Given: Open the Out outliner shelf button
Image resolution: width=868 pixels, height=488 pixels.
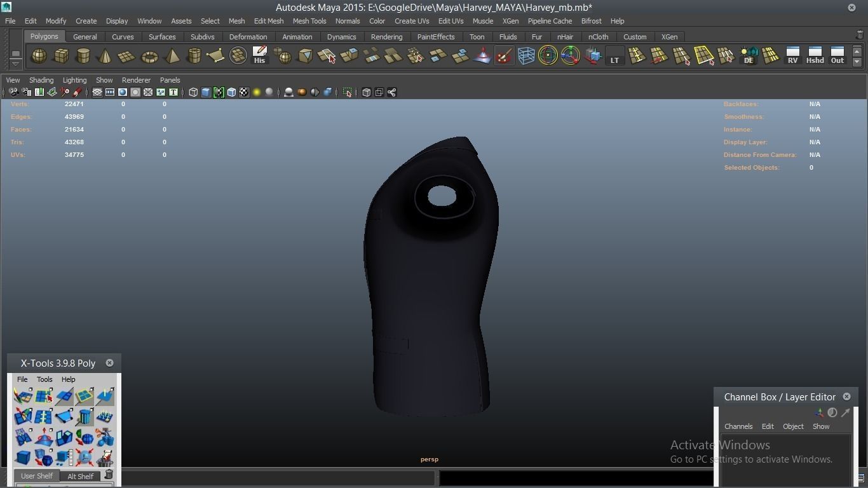Looking at the screenshot, I should (837, 56).
